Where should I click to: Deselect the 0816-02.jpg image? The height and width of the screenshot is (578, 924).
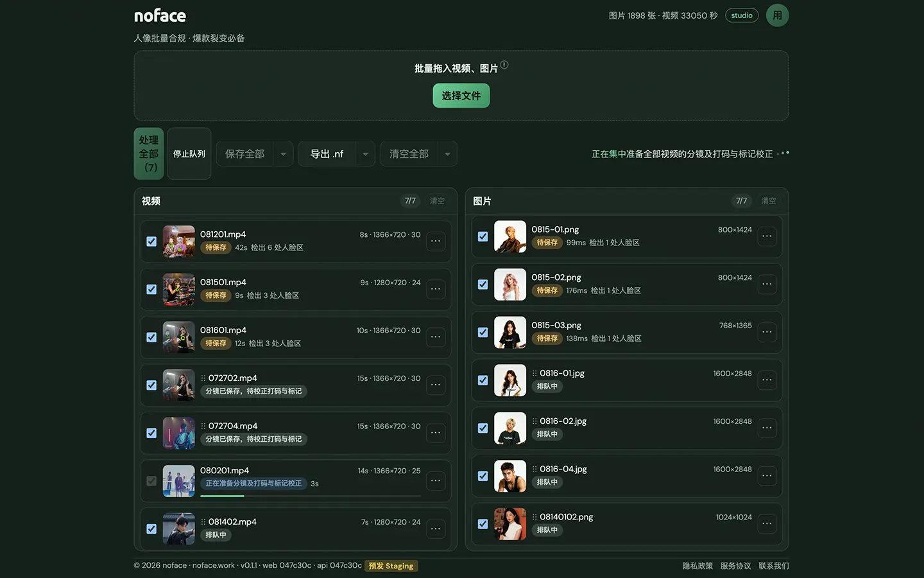pos(483,428)
